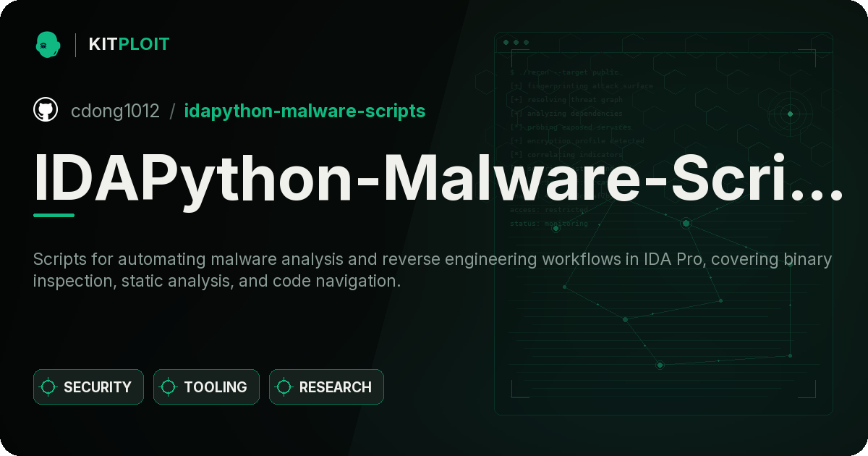Click the radar target icon in terminal graphic
This screenshot has height=456, width=868.
tap(790, 114)
